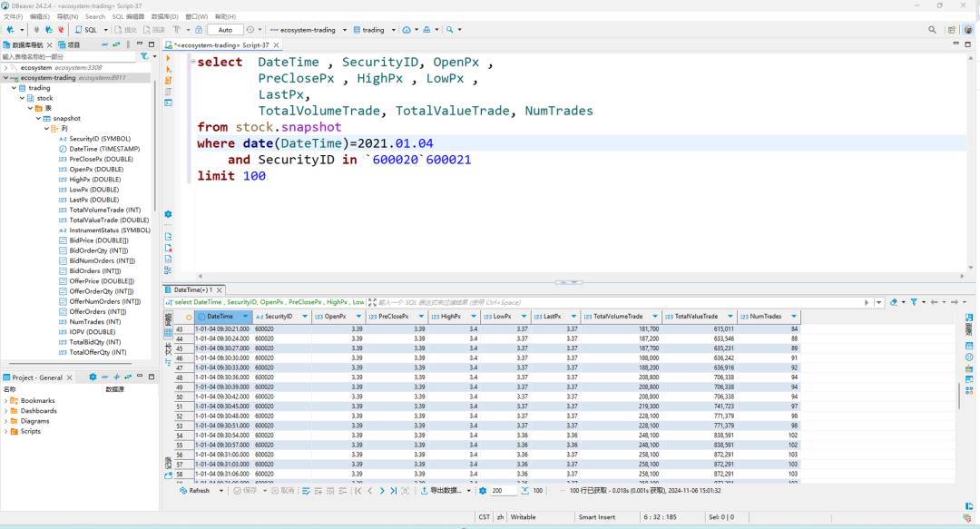980x529 pixels.
Task: Open the SQL 编辑器 menu
Action: coord(128,17)
